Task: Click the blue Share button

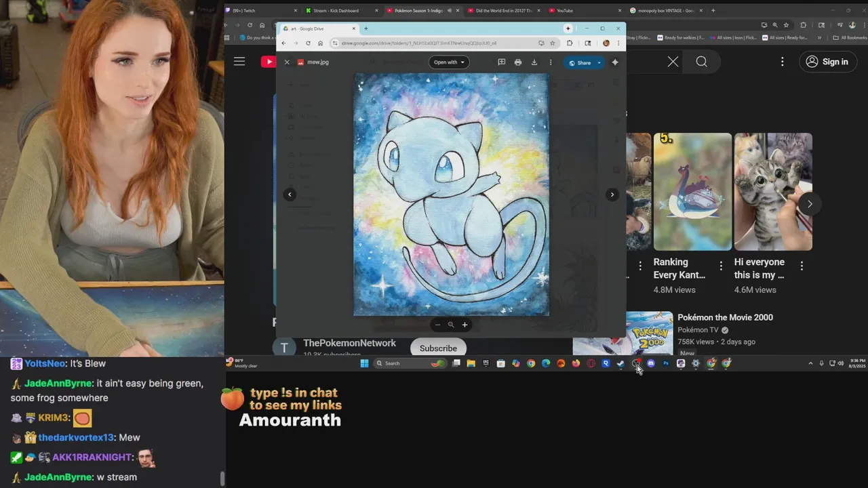Action: click(580, 62)
